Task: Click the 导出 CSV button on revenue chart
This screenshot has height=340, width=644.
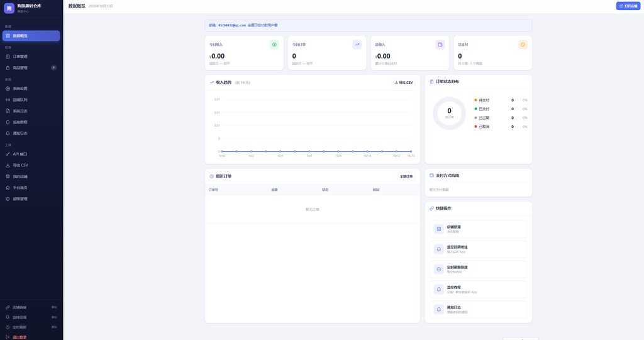Action: (x=404, y=82)
